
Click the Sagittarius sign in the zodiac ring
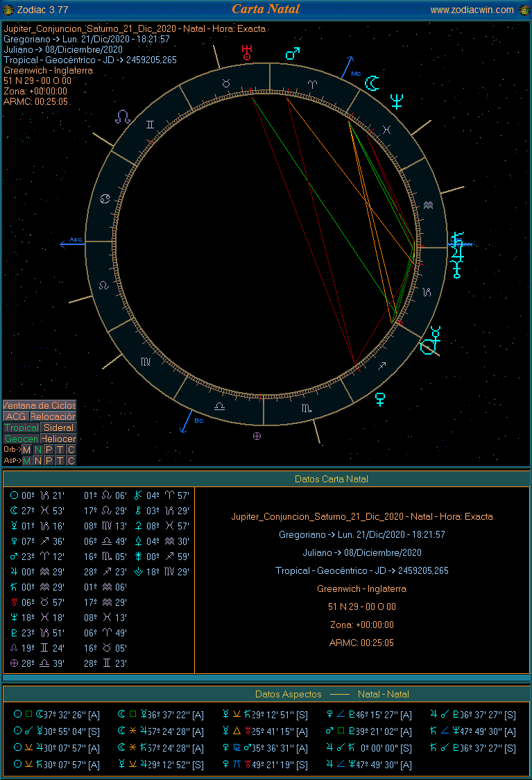[x=381, y=366]
